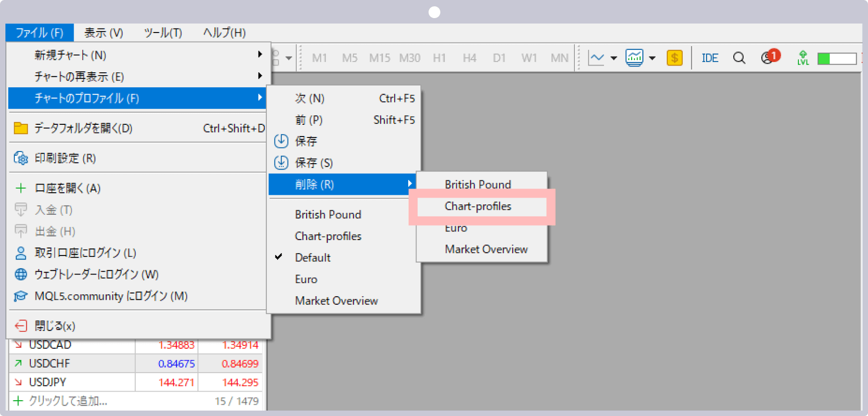The height and width of the screenshot is (416, 868).
Task: Choose 前 (P) previous profile
Action: [x=344, y=120]
